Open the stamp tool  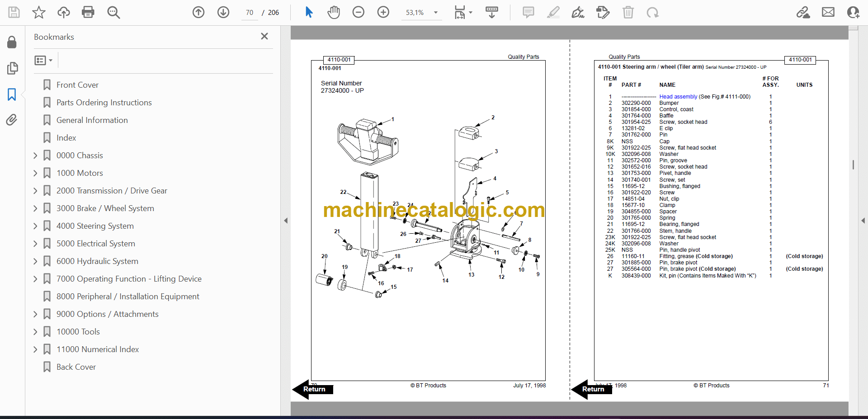603,12
